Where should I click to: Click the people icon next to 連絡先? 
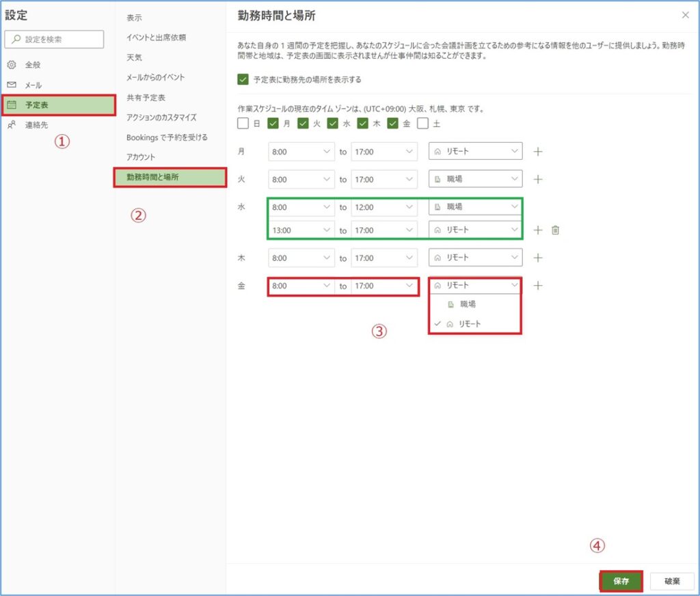click(x=12, y=125)
